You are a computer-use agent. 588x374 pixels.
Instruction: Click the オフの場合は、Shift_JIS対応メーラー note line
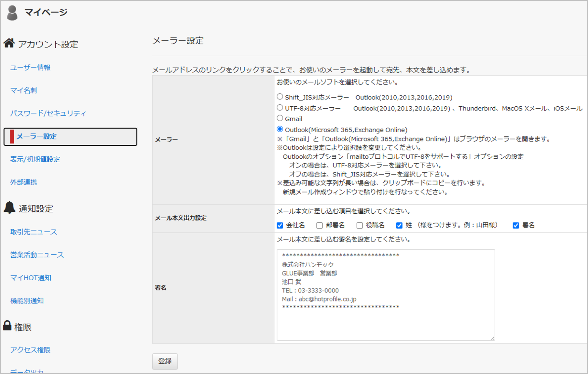pyautogui.click(x=369, y=174)
